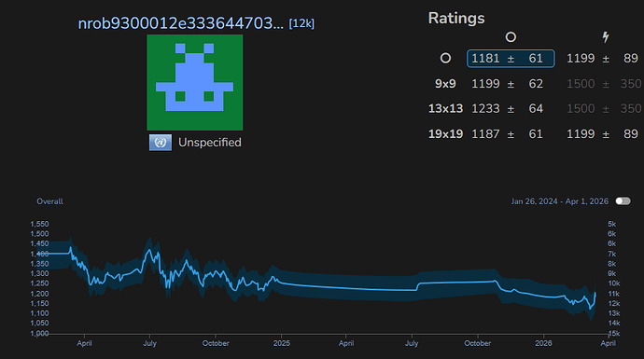Image resolution: width=644 pixels, height=359 pixels.
Task: Click the Ratings heading
Action: [456, 19]
